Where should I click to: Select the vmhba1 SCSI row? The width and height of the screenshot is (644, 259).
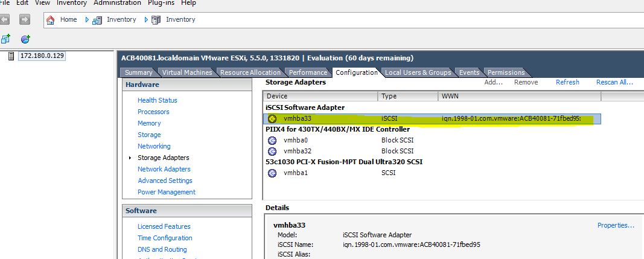click(432, 173)
